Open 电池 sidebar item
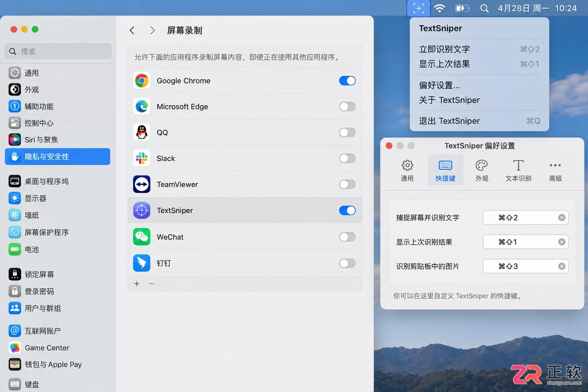Image resolution: width=588 pixels, height=392 pixels. coord(58,249)
